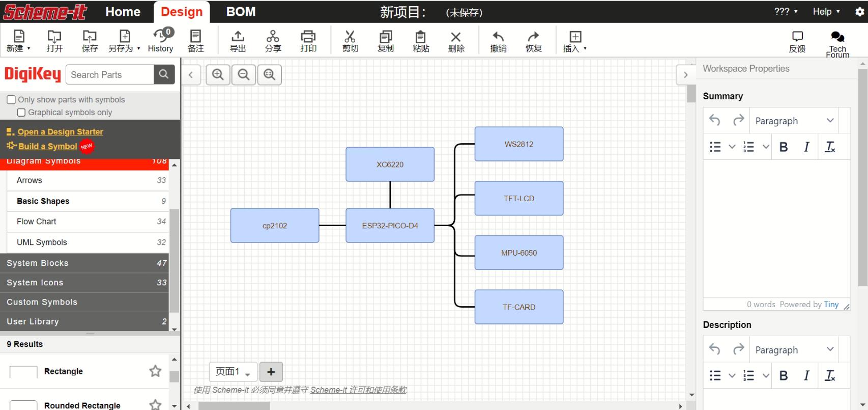Toggle bold in Summary editor
The height and width of the screenshot is (410, 868).
point(784,147)
